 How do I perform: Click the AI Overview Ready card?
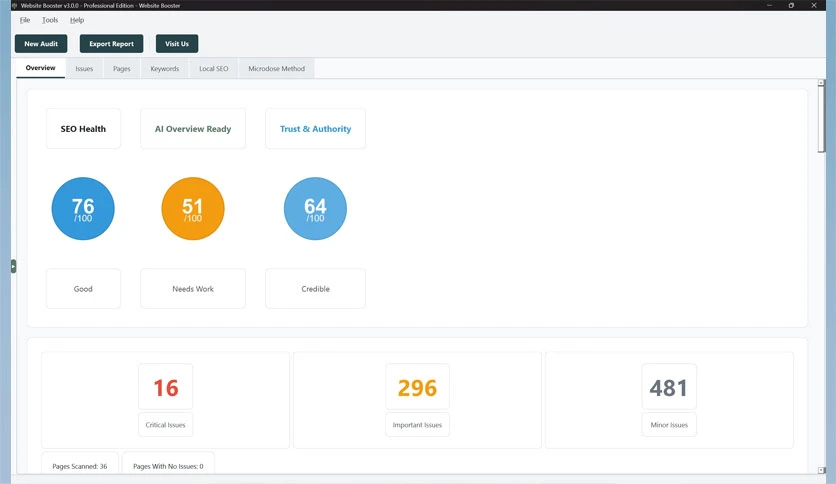(x=193, y=128)
